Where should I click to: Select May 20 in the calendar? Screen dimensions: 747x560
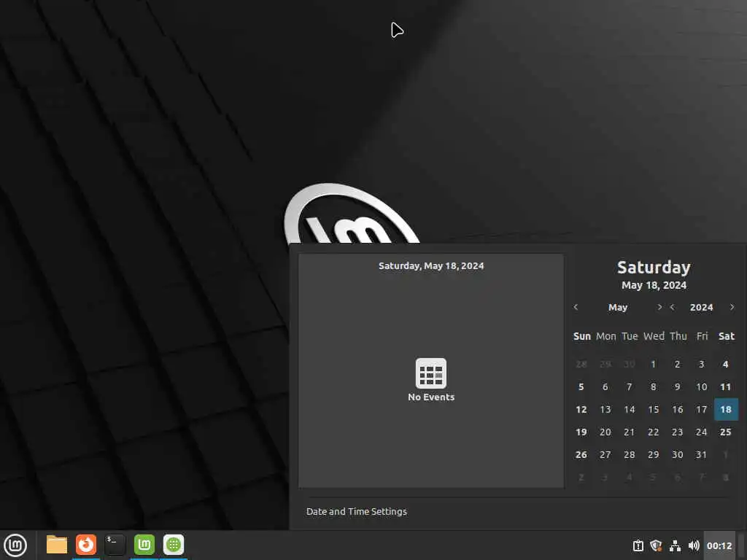(605, 432)
